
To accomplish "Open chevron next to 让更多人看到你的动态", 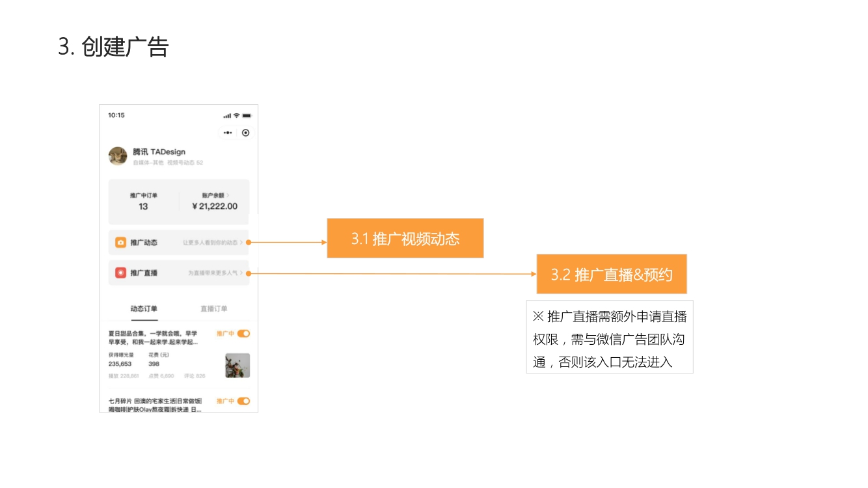I will pyautogui.click(x=241, y=243).
